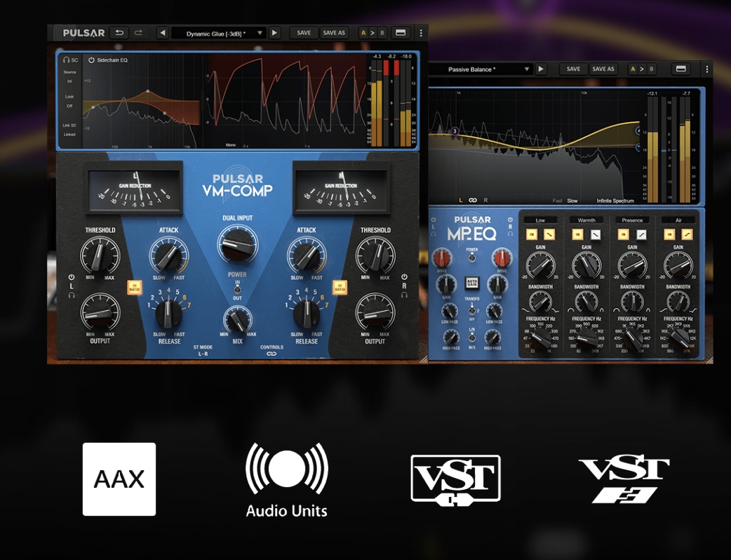Copy A to B in MP-EQ
731x560 pixels.
[x=642, y=69]
